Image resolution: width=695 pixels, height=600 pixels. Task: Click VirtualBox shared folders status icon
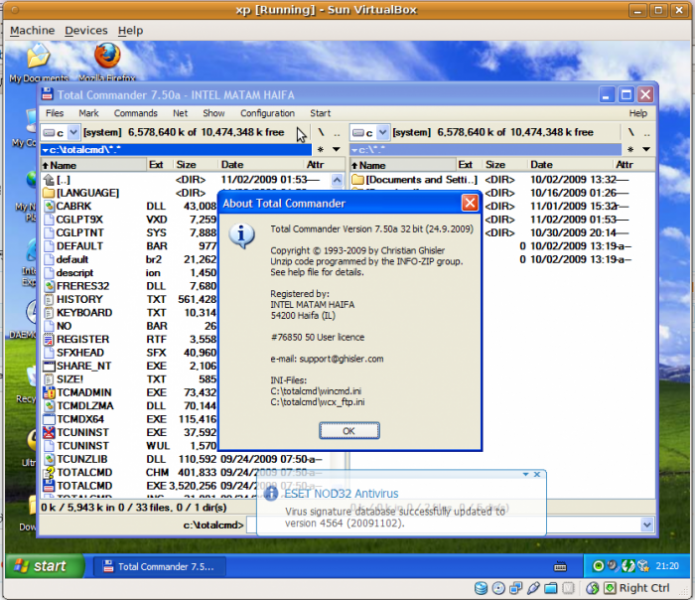pyautogui.click(x=551, y=588)
